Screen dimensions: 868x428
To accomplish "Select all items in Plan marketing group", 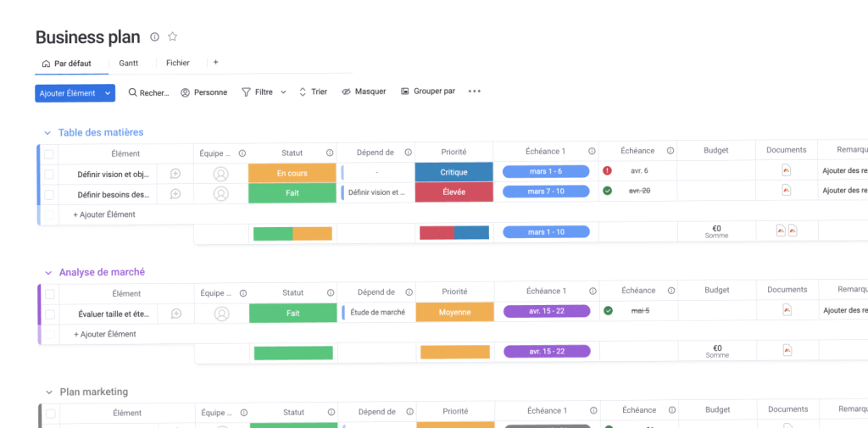I will [x=51, y=414].
